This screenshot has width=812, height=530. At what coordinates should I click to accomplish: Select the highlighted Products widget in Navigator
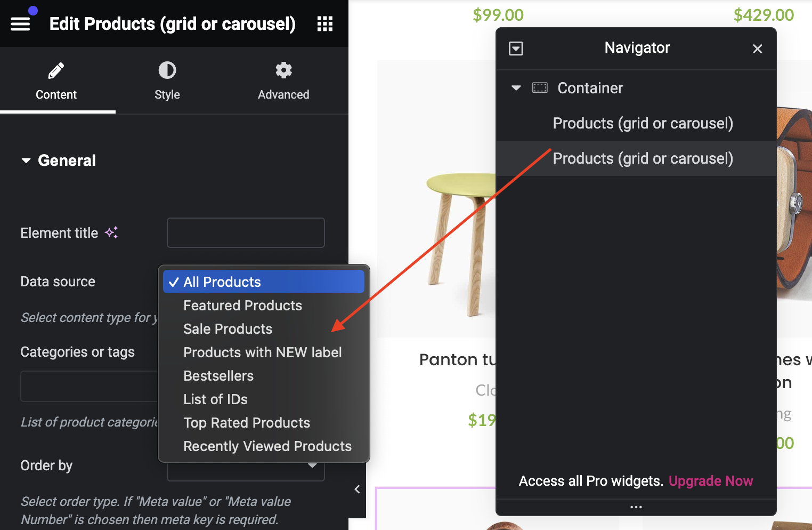coord(643,158)
